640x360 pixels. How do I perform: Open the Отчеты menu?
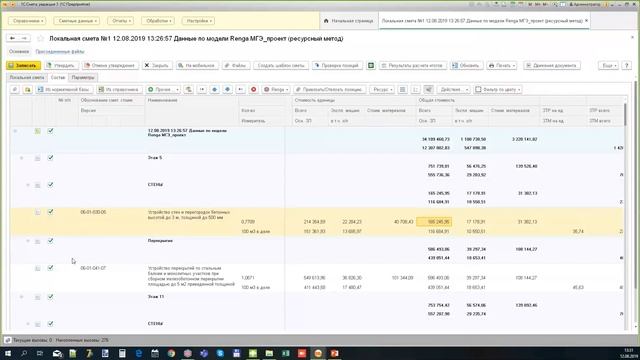point(120,21)
